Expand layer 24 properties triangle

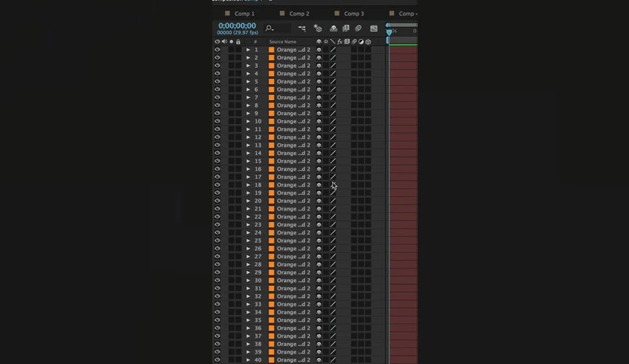click(248, 232)
